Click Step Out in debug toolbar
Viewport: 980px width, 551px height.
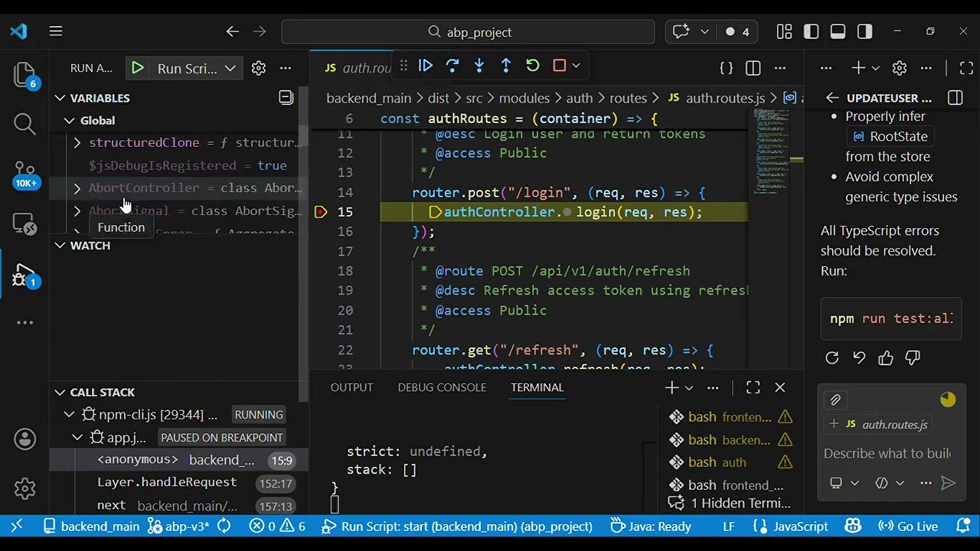(506, 66)
